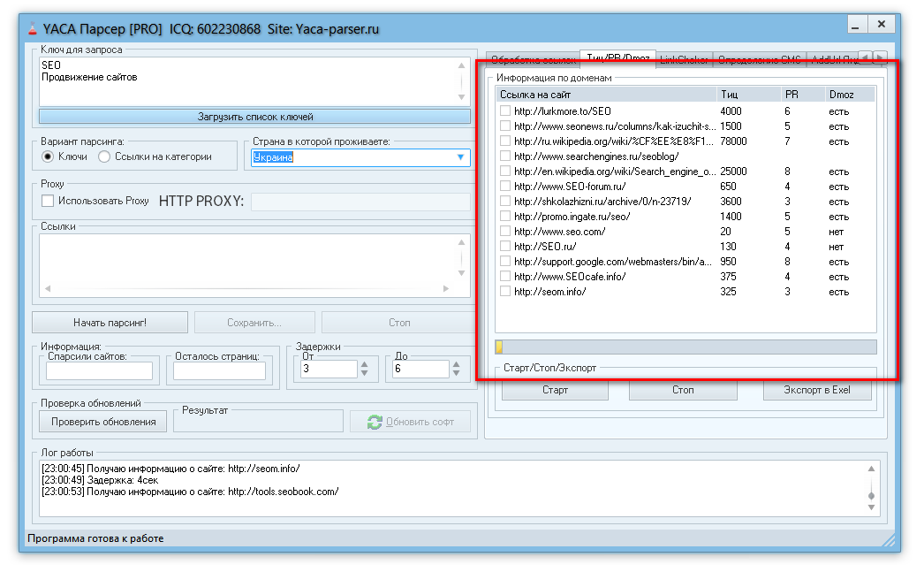Click the support.google.com webmasters URL
The height and width of the screenshot is (572, 924).
pyautogui.click(x=613, y=262)
